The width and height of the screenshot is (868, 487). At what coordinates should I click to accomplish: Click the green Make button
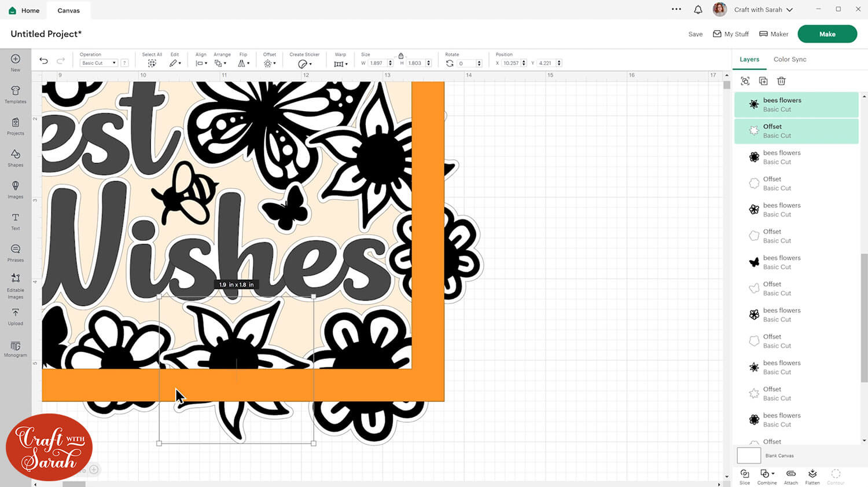(x=827, y=34)
